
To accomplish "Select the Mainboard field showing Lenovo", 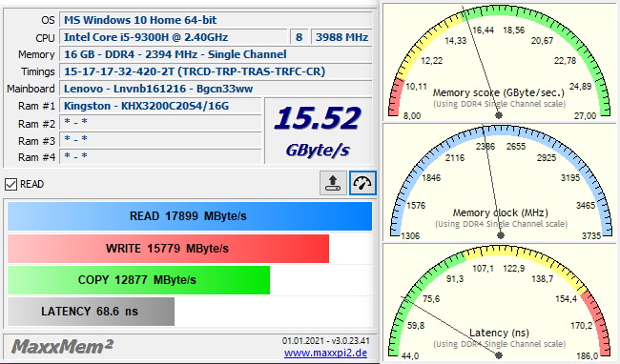I will point(216,89).
